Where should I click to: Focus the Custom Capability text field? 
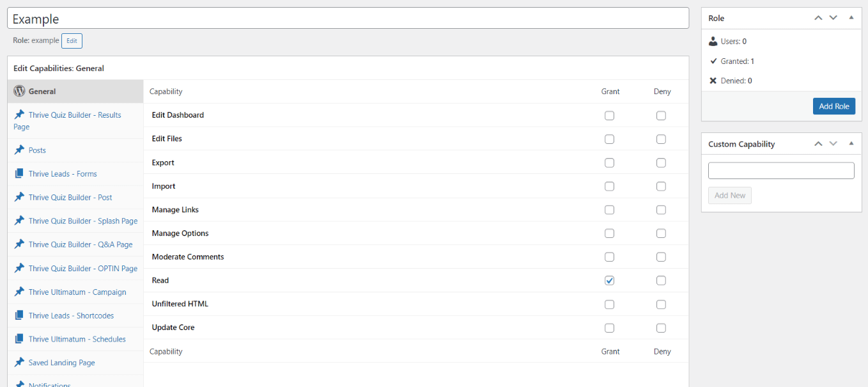[781, 171]
